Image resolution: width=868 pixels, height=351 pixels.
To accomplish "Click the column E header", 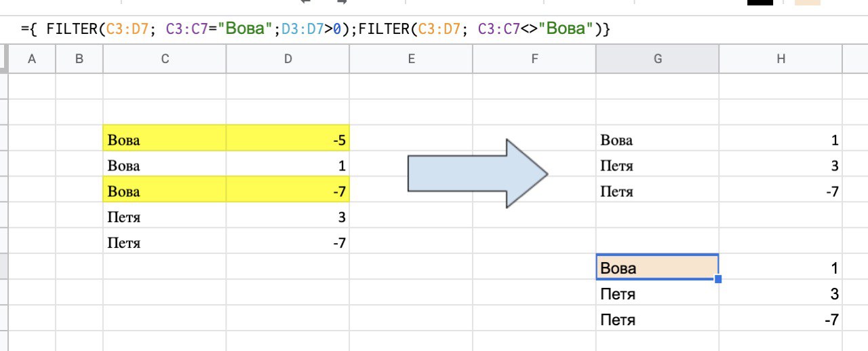I will 411,59.
